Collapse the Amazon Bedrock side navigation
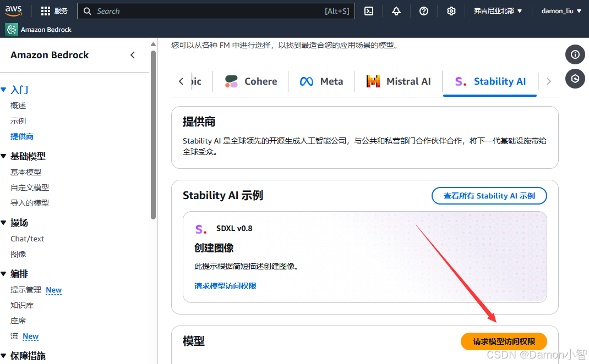Viewport: 589px width, 364px height. coord(133,55)
